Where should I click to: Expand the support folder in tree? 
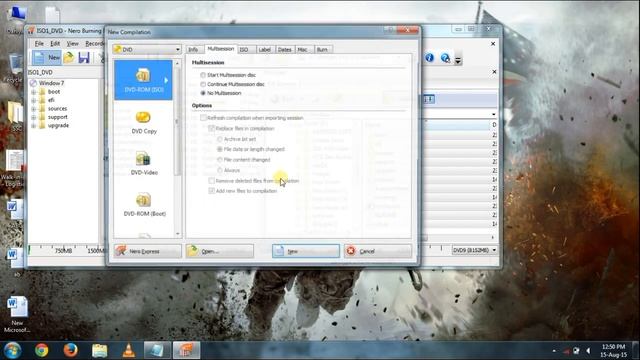tap(33, 118)
